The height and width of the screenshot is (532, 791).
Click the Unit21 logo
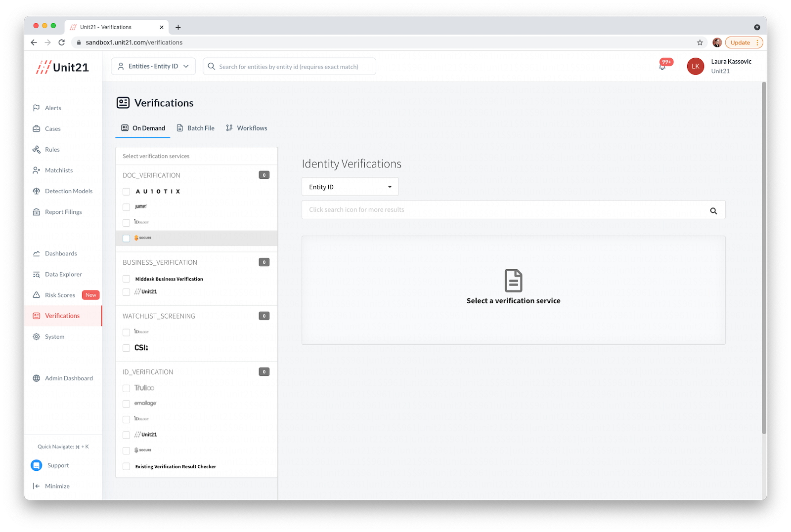pyautogui.click(x=63, y=67)
